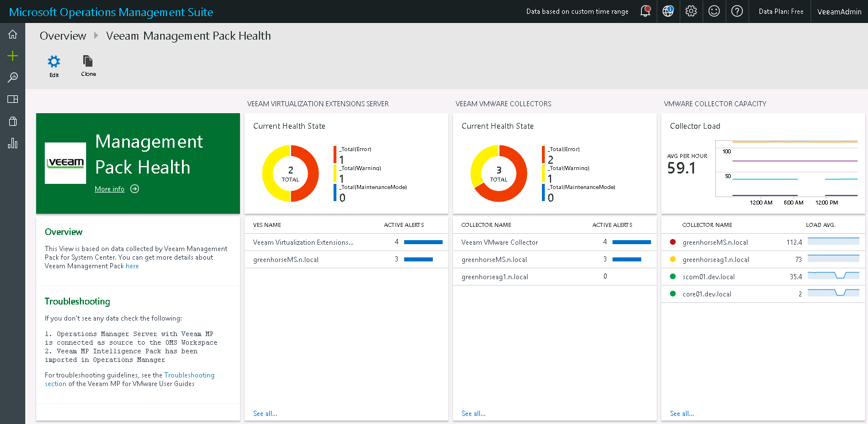Click See all under VES Name list
This screenshot has height=424, width=868.
tap(265, 414)
